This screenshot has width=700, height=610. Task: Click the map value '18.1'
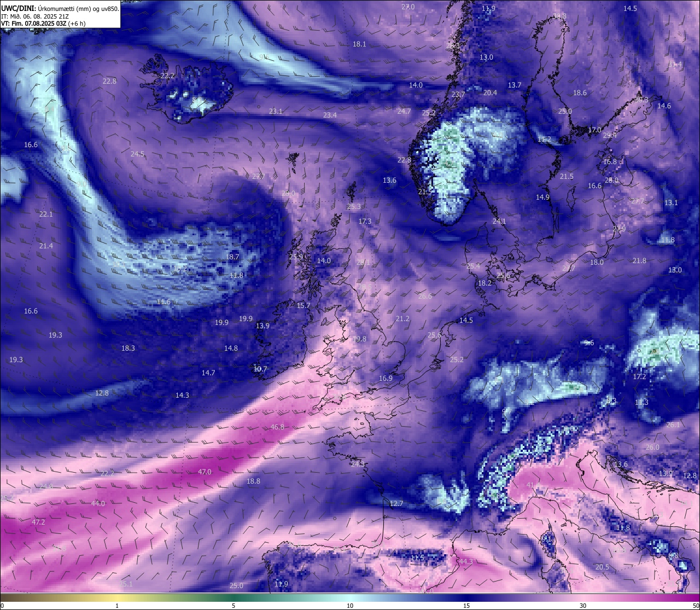click(359, 44)
